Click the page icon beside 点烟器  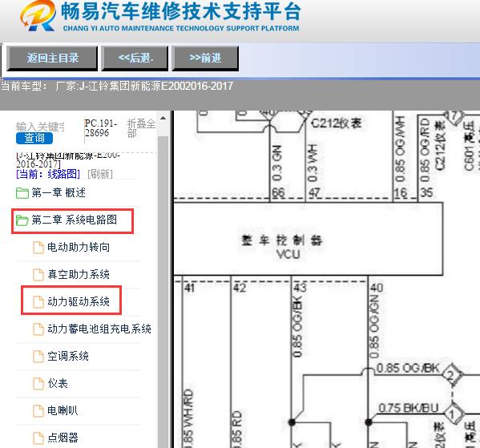(x=38, y=438)
